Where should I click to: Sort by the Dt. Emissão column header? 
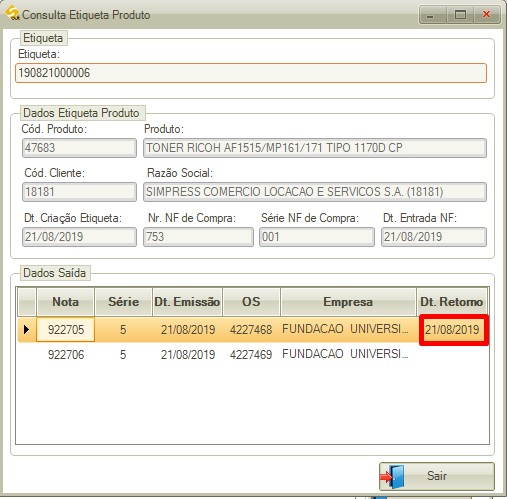click(x=187, y=302)
